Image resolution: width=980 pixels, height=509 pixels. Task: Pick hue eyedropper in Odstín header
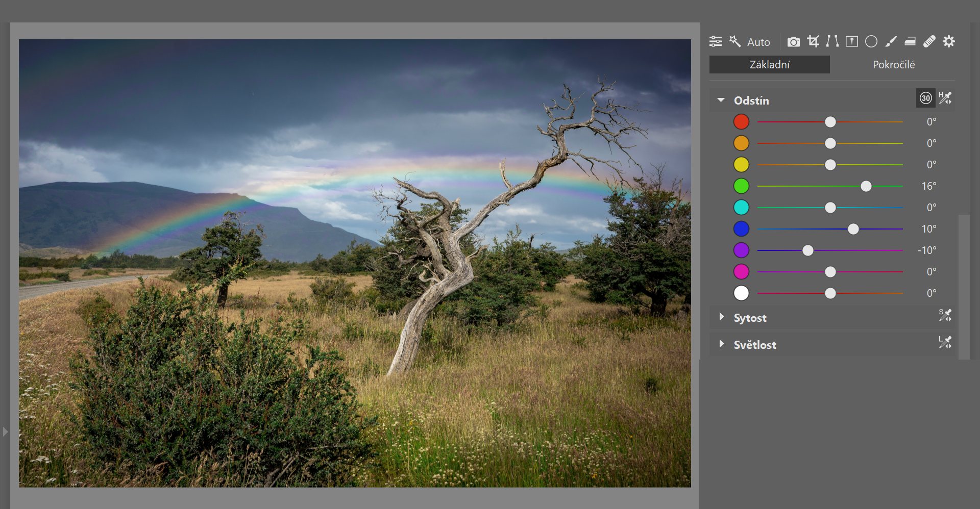click(945, 98)
